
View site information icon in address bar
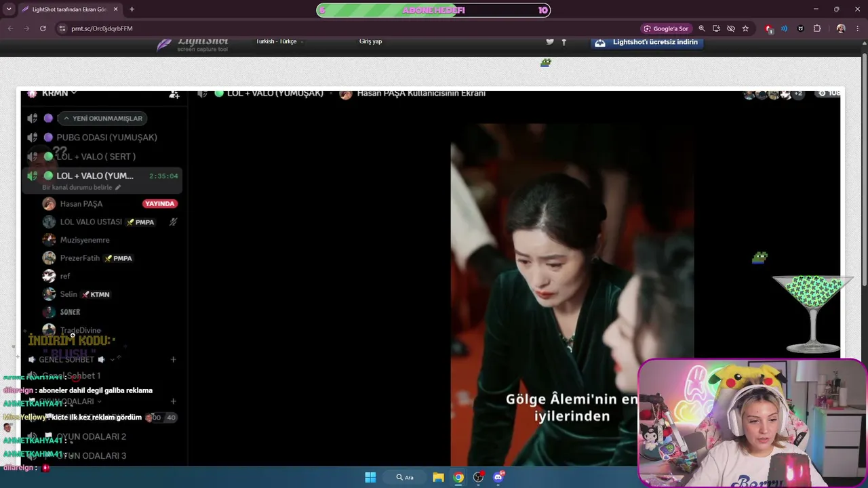(x=62, y=28)
